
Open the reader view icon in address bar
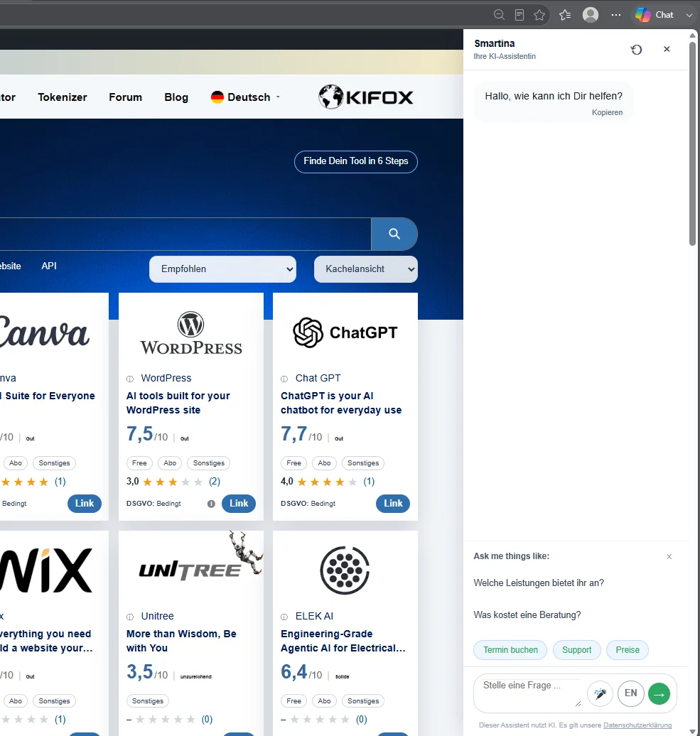519,15
